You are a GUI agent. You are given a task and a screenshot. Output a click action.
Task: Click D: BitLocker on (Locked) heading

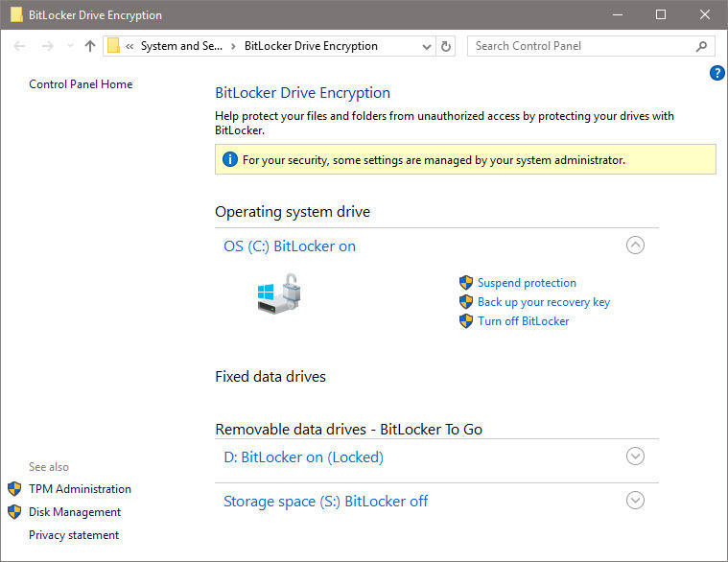point(304,457)
